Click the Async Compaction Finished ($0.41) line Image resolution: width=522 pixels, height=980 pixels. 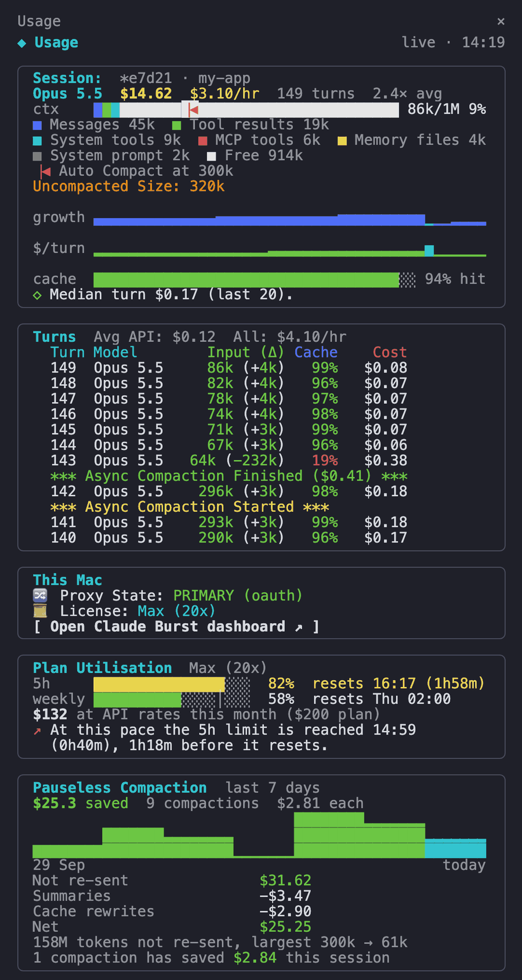pos(229,476)
